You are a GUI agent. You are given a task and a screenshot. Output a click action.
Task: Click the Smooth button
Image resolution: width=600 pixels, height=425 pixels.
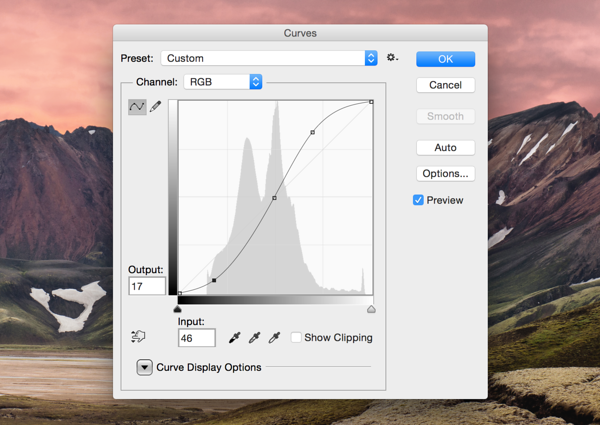coord(445,116)
